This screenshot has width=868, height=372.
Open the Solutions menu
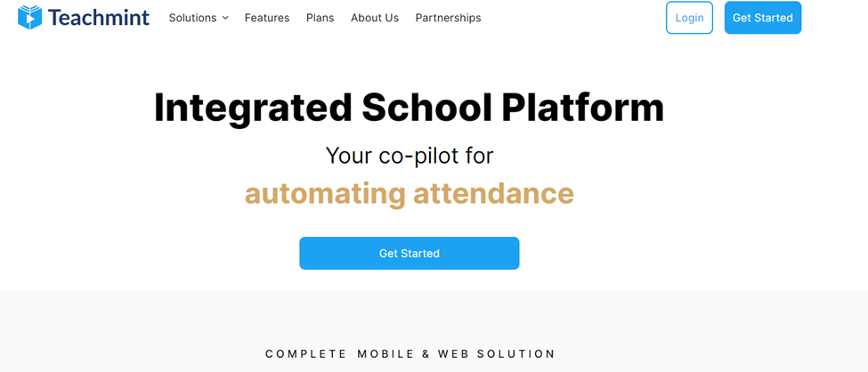(192, 18)
